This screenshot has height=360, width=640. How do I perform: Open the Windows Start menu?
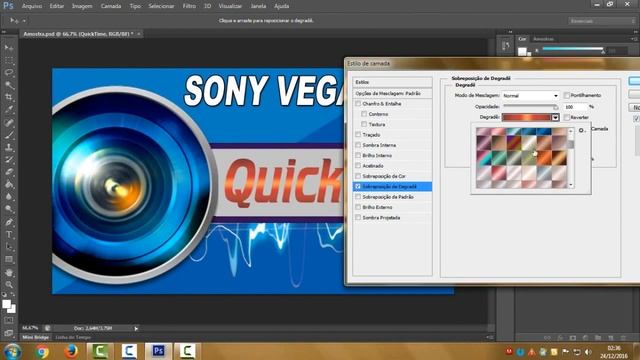click(12, 351)
